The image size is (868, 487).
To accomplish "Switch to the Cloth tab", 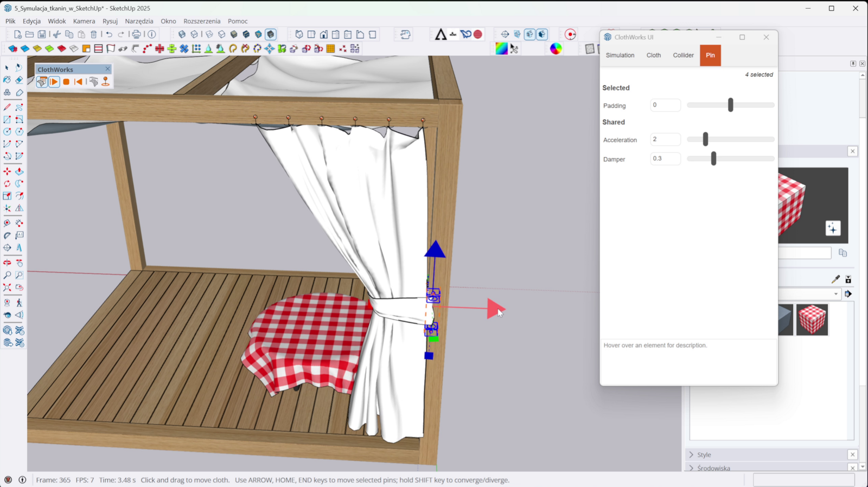I will click(653, 55).
